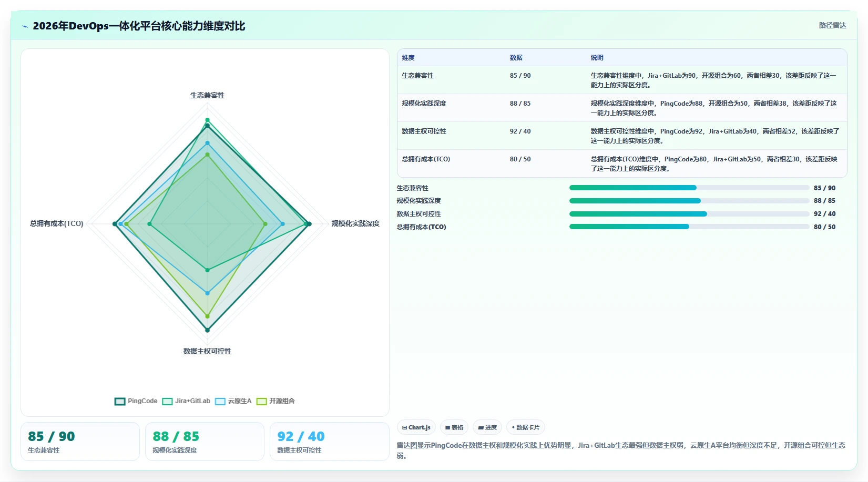Viewport: 868px width, 482px height.
Task: Click the 85 / 90 value in the table
Action: click(x=520, y=76)
